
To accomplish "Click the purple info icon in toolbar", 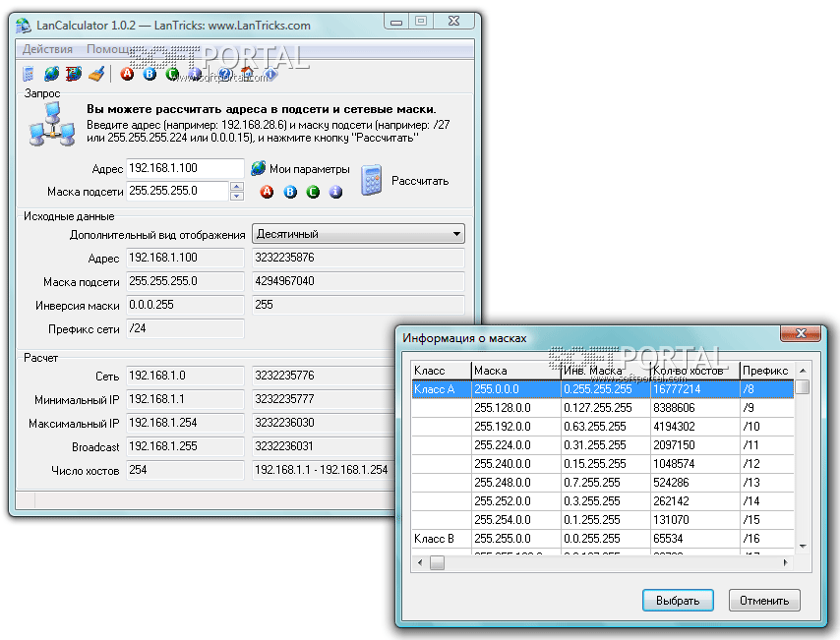I will (x=195, y=74).
